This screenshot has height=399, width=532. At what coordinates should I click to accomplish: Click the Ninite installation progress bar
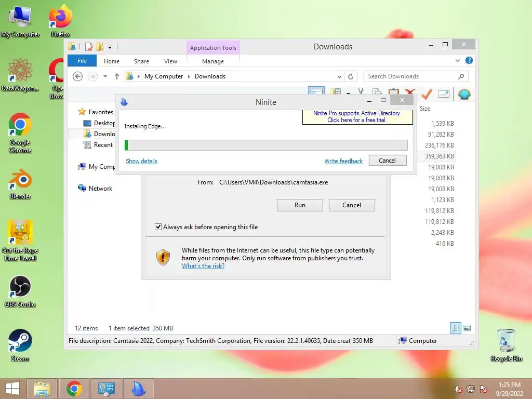coord(266,145)
